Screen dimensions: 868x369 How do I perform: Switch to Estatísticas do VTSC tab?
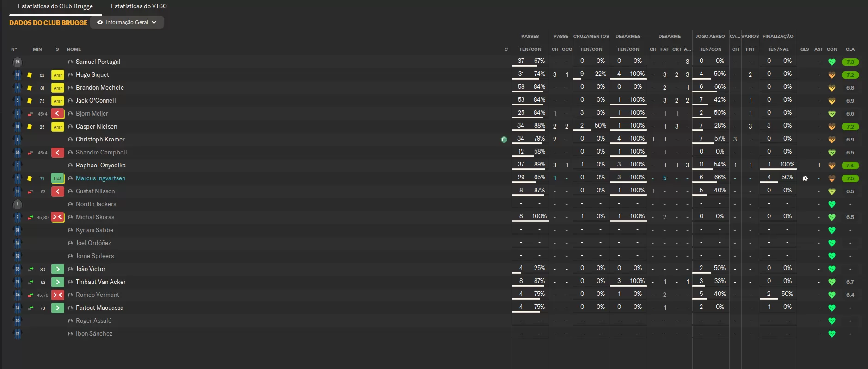139,6
